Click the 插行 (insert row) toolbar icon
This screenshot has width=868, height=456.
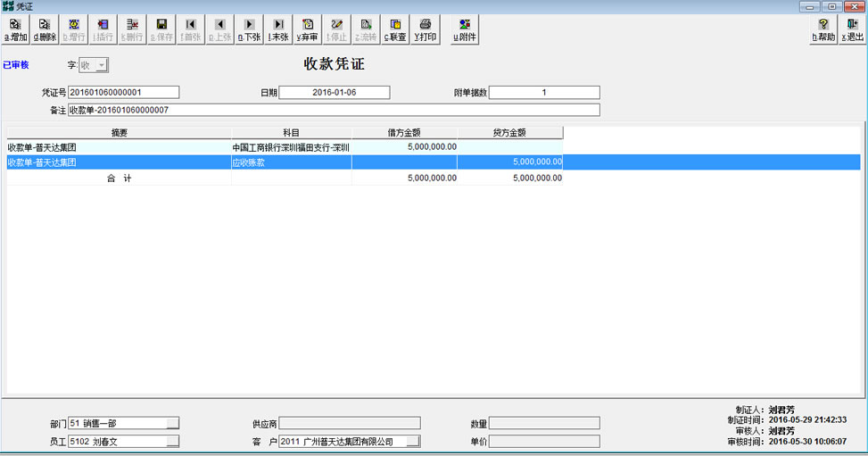coord(103,30)
